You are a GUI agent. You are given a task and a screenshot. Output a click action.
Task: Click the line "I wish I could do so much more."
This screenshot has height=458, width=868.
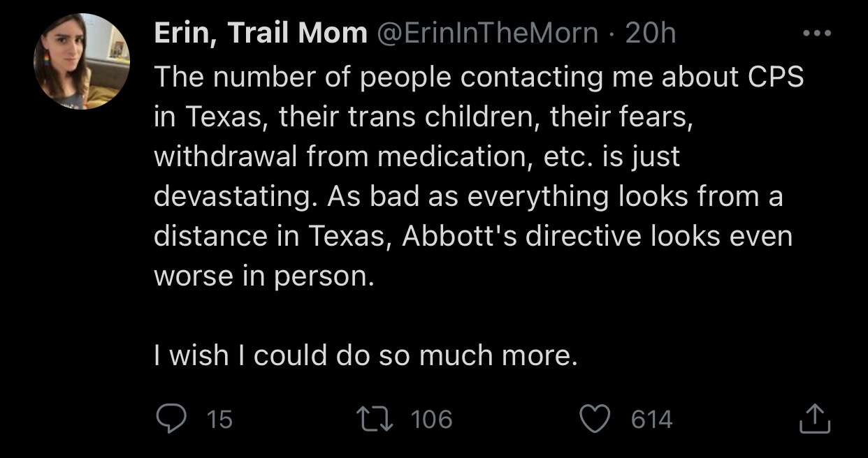(x=366, y=355)
